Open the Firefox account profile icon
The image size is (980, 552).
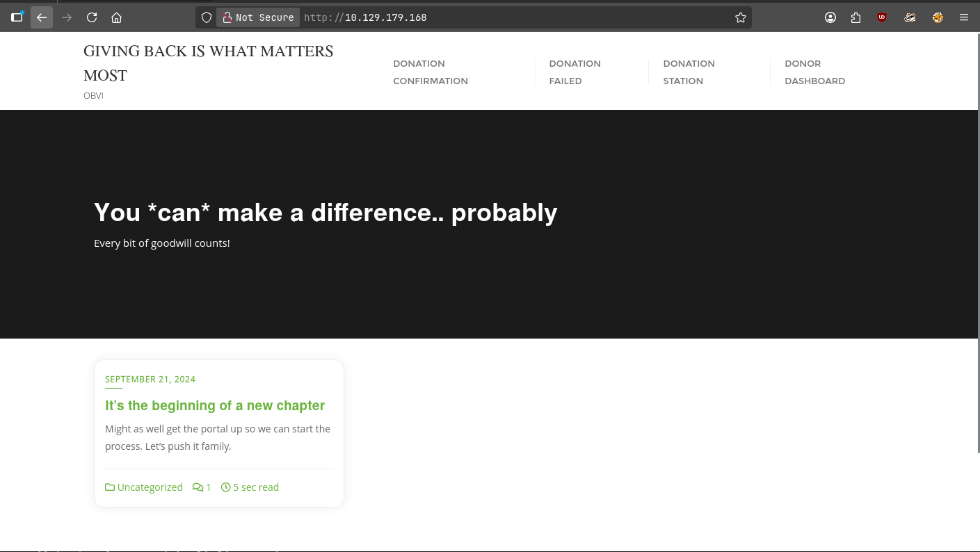830,17
